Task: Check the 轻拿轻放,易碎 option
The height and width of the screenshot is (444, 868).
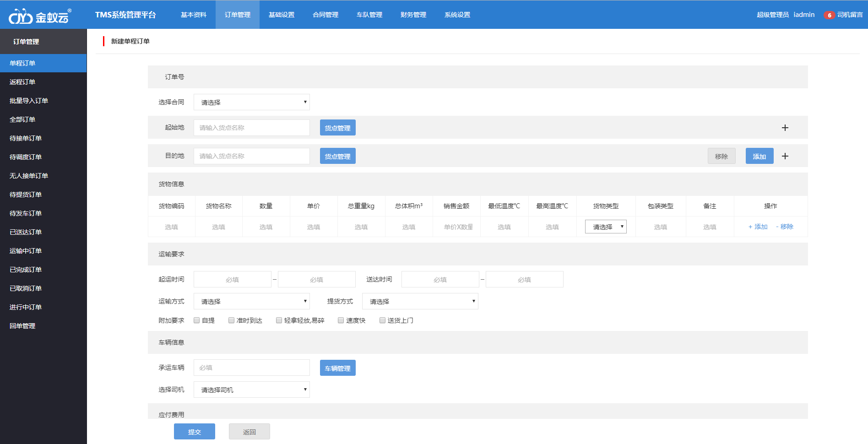Action: pyautogui.click(x=279, y=320)
